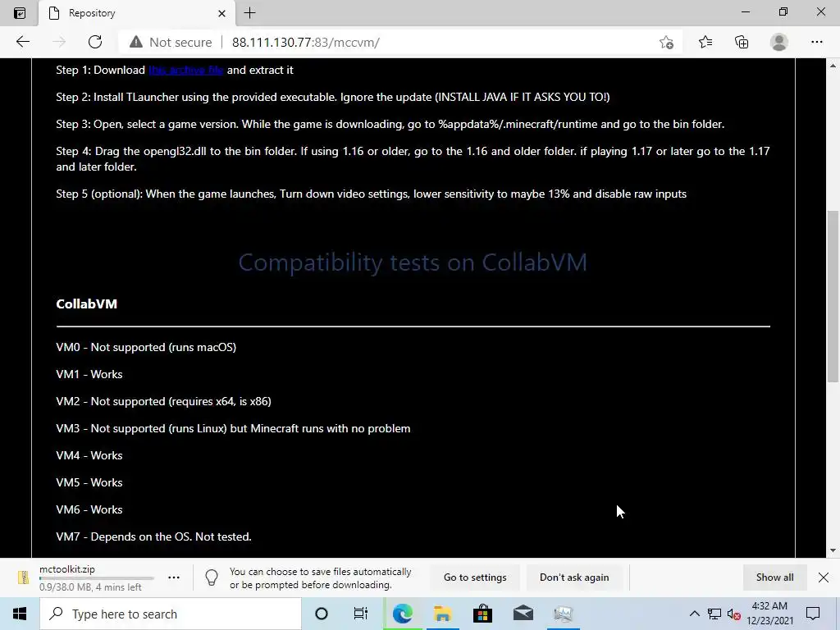
Task: Click Don't ask again button
Action: click(574, 577)
